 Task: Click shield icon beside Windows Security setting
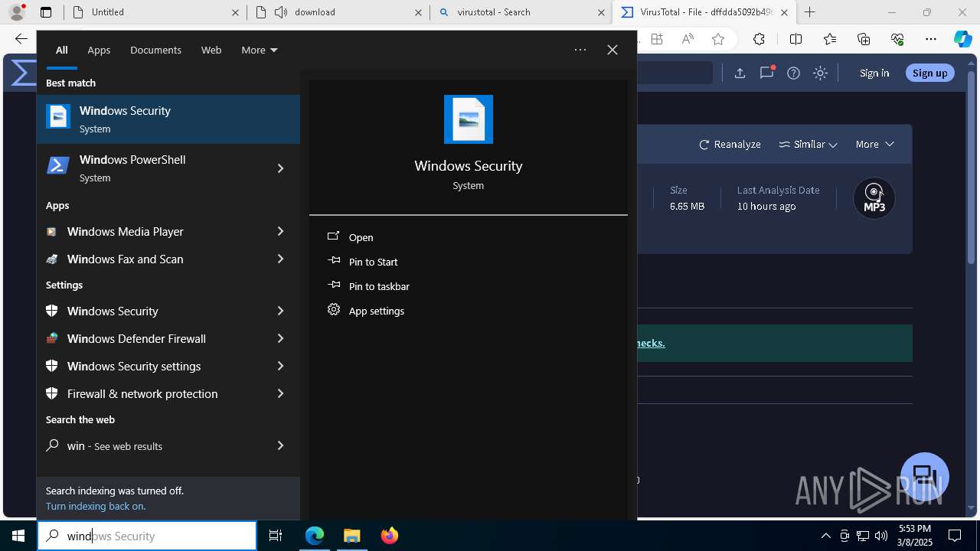click(52, 311)
